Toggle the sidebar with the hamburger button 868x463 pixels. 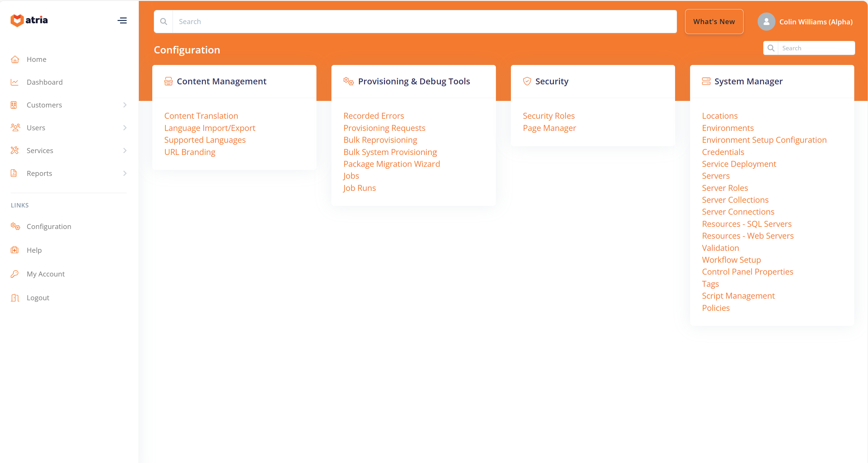(122, 21)
